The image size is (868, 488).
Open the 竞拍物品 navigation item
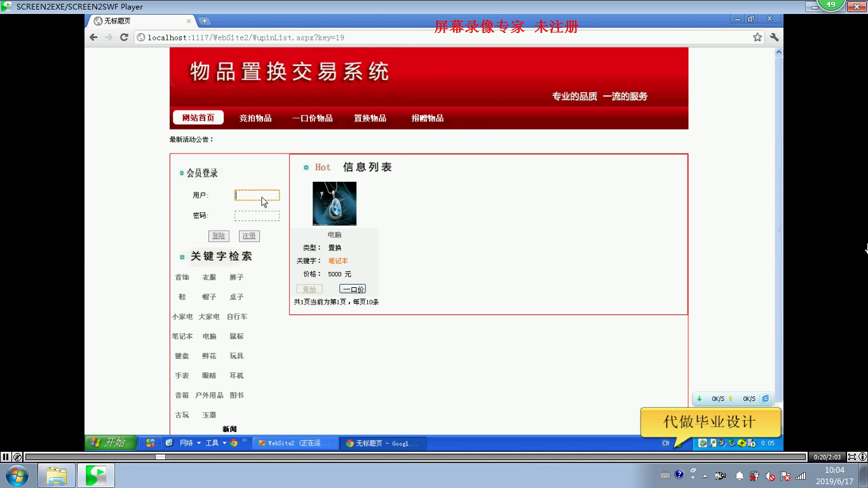point(255,118)
